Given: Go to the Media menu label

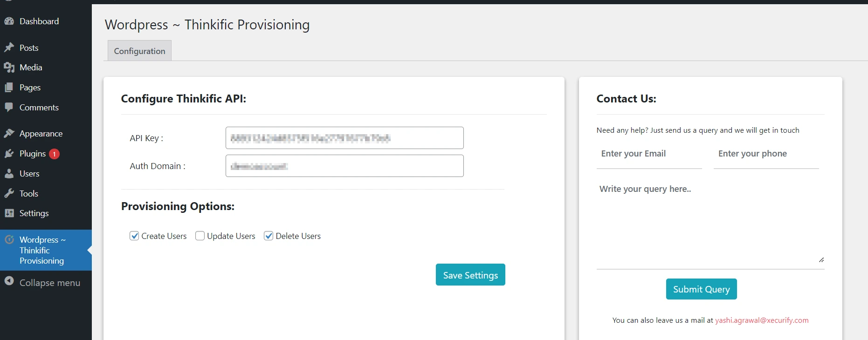Looking at the screenshot, I should pyautogui.click(x=31, y=68).
